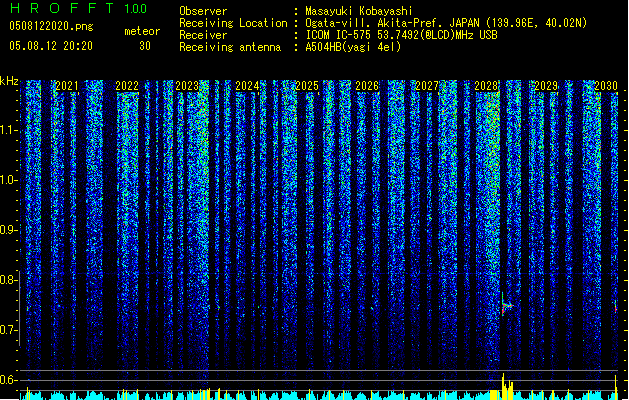Click the 2022 time marker

point(127,86)
